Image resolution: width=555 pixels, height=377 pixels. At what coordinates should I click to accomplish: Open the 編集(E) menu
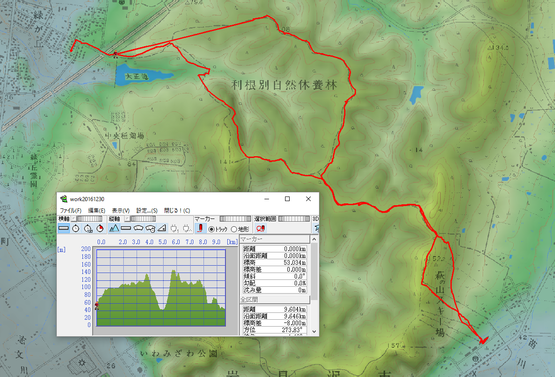coord(97,210)
